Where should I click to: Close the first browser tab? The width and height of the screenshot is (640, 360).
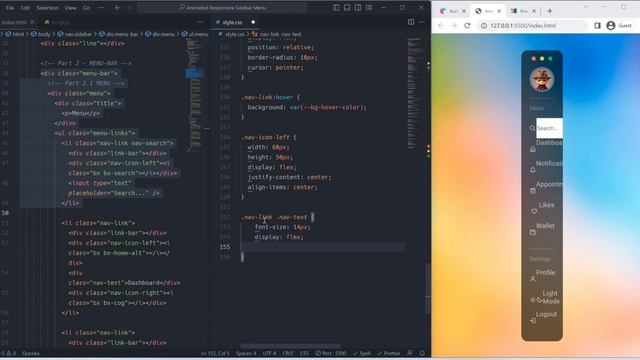coord(464,11)
